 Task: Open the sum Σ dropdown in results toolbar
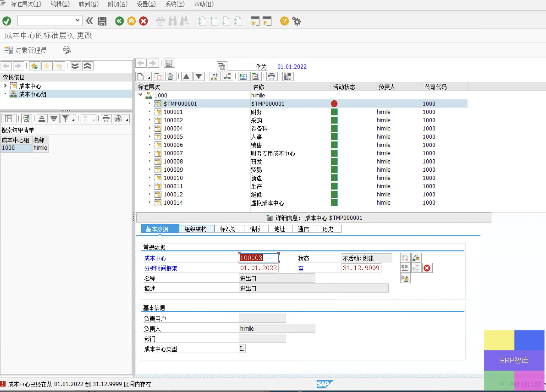(89, 119)
